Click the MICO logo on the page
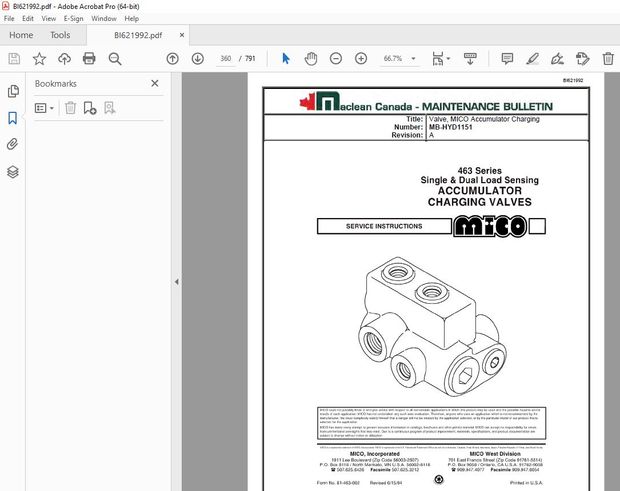620x491 pixels. click(x=490, y=227)
